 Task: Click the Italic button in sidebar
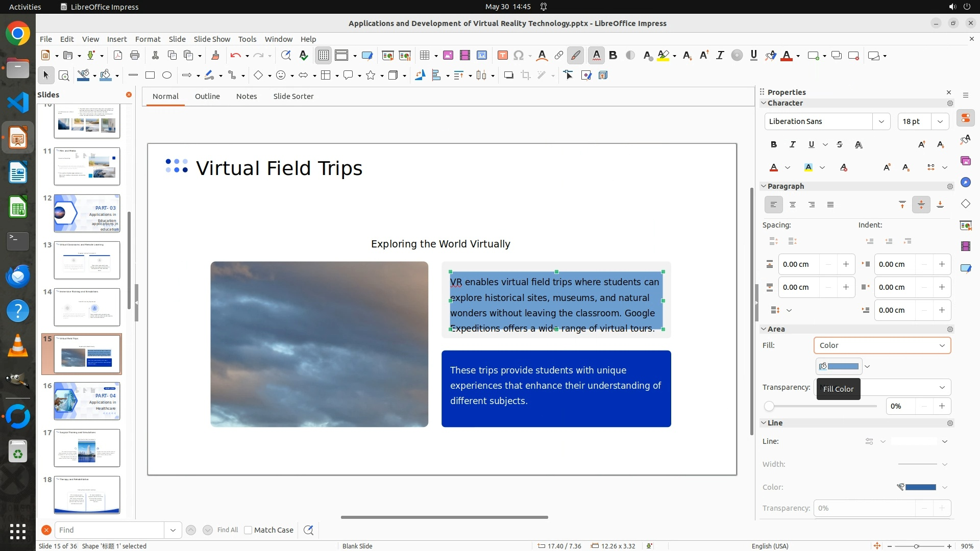coord(793,145)
